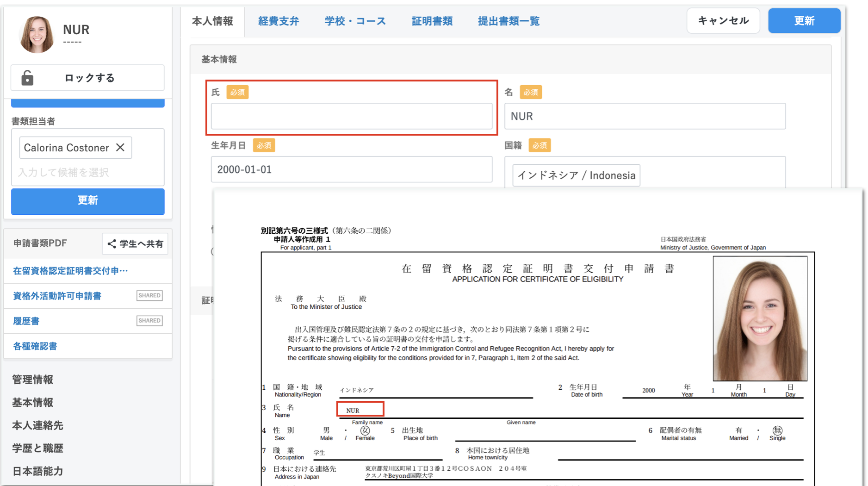Go to the 日本語能力 section
Image resolution: width=868 pixels, height=486 pixels.
[x=37, y=471]
